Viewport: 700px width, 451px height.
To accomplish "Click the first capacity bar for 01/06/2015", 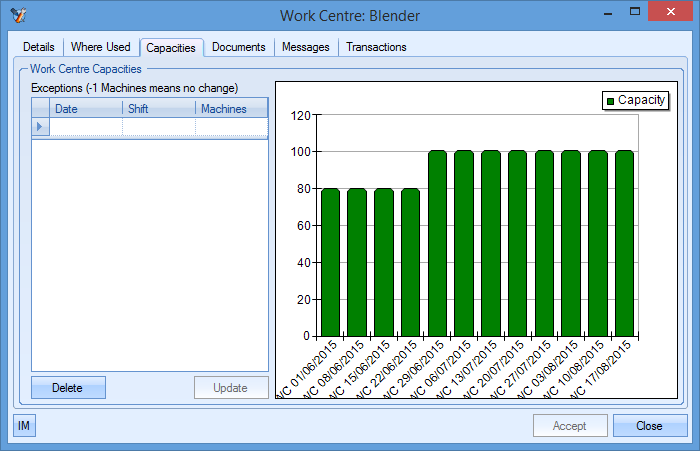I will click(x=331, y=261).
